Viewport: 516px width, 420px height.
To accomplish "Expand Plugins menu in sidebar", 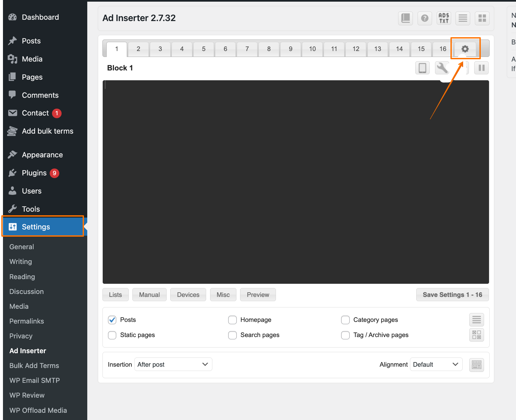I will pos(34,173).
